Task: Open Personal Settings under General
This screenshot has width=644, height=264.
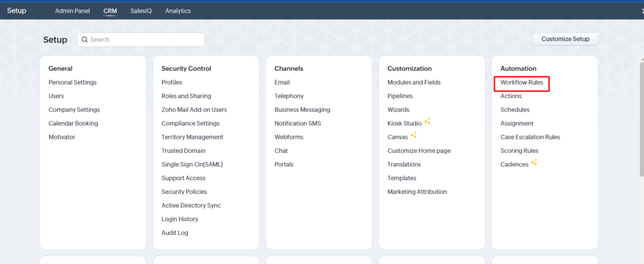Action: 73,83
